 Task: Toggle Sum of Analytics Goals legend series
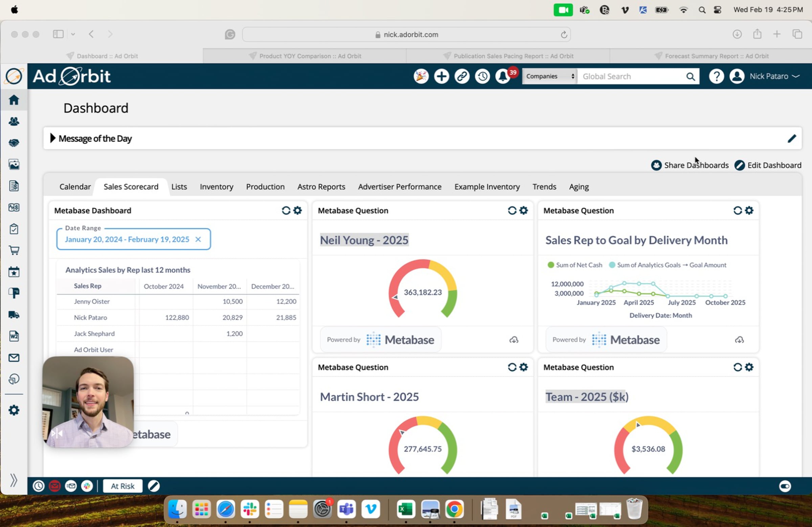pos(668,265)
